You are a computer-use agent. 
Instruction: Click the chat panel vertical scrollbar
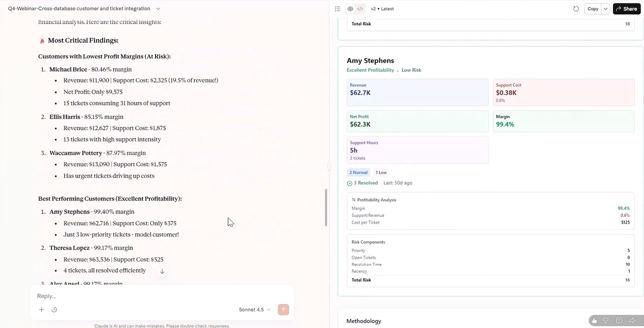[326, 208]
